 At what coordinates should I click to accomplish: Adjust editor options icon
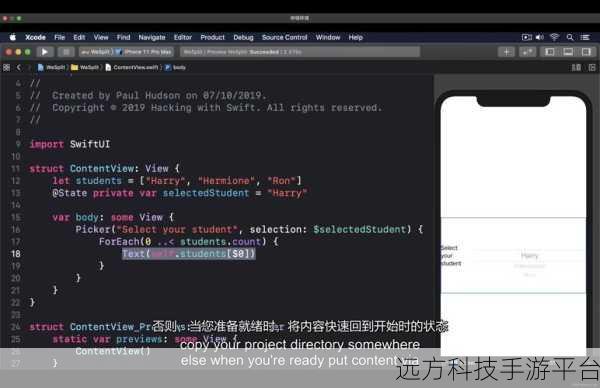(576, 68)
